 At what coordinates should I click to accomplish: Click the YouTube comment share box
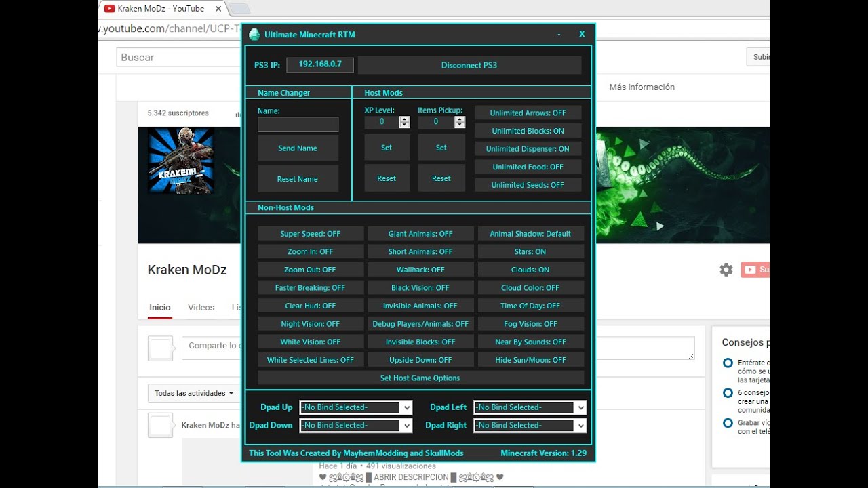coord(438,348)
